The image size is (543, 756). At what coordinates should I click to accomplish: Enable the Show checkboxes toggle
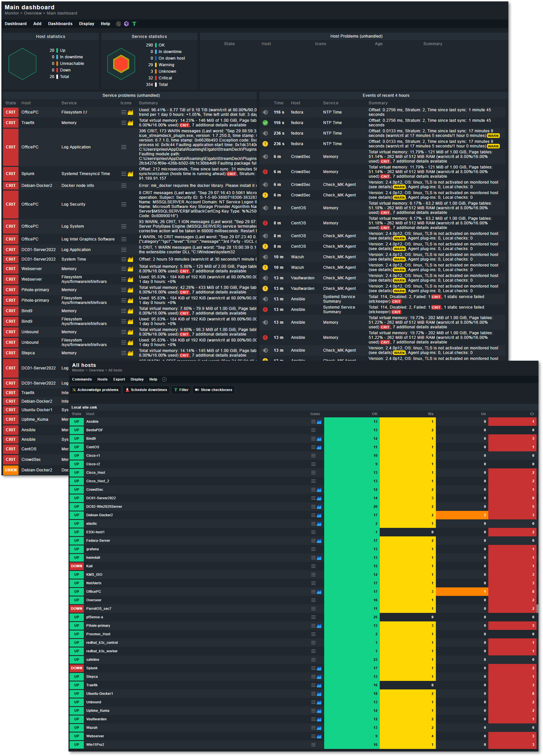[213, 390]
